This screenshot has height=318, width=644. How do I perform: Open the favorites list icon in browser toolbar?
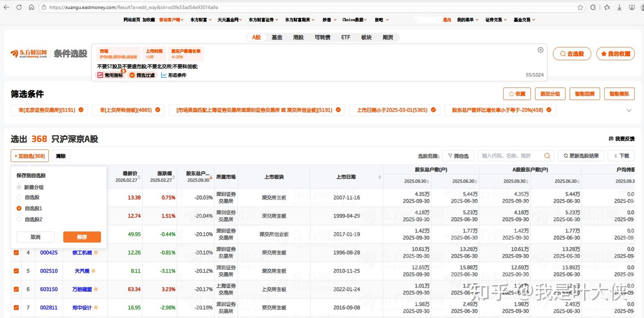[x=607, y=7]
